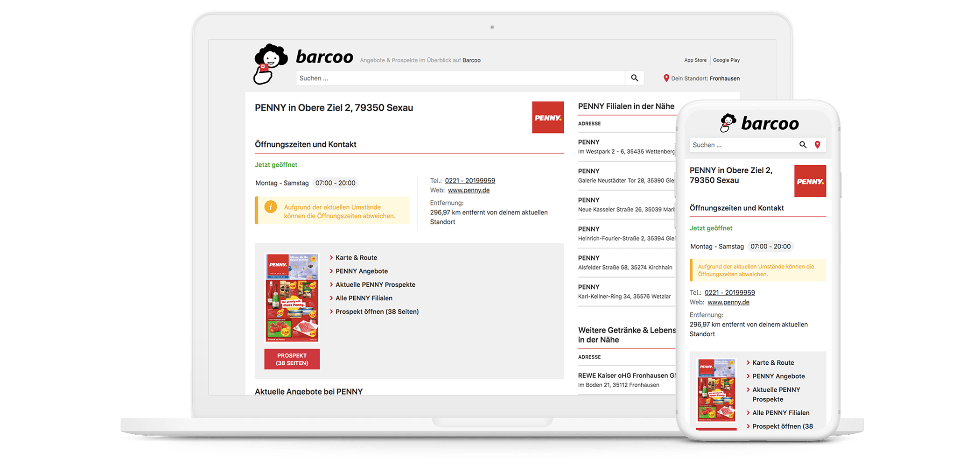Tap the mobile red location pin icon

[x=817, y=145]
